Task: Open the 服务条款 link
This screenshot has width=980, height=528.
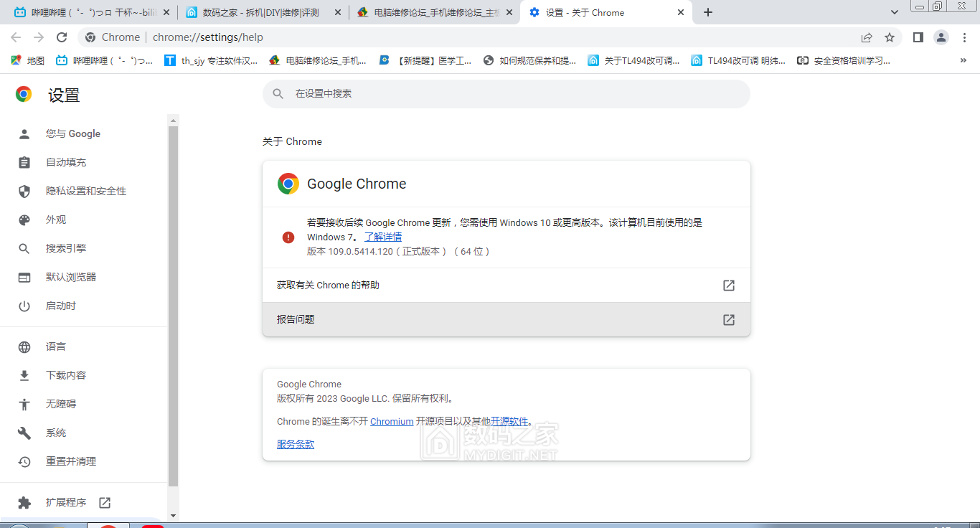Action: point(296,444)
